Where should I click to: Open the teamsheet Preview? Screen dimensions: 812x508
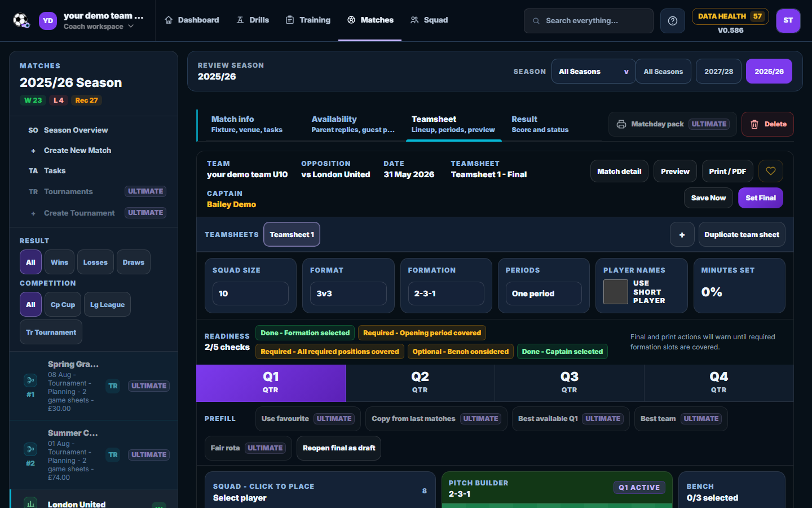tap(675, 171)
